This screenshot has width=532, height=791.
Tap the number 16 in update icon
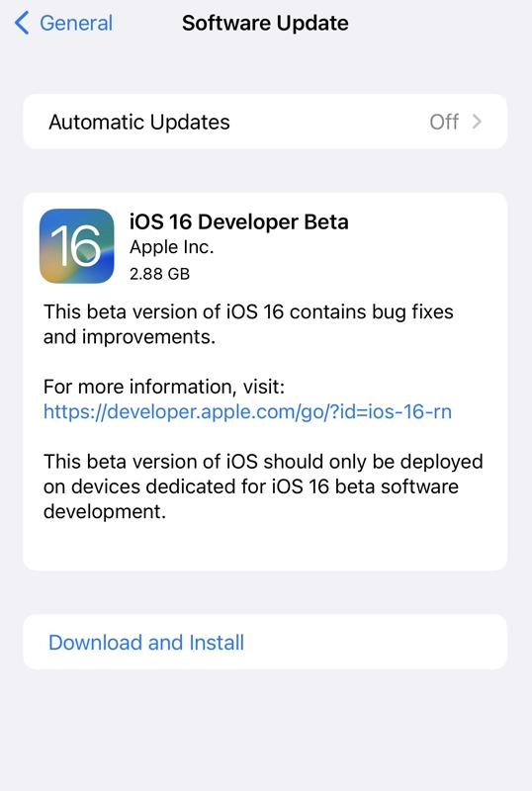click(76, 245)
